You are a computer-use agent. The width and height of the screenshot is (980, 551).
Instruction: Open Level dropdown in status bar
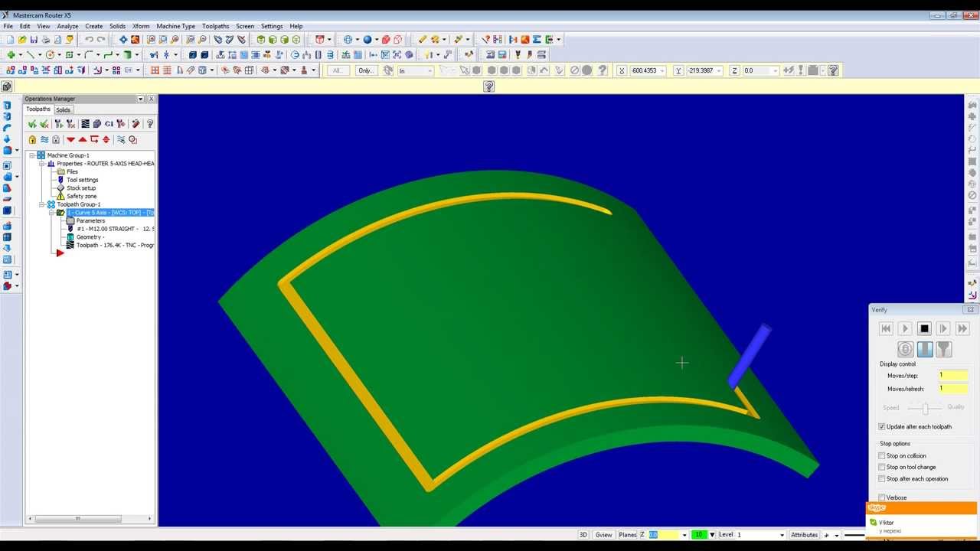[x=782, y=535]
